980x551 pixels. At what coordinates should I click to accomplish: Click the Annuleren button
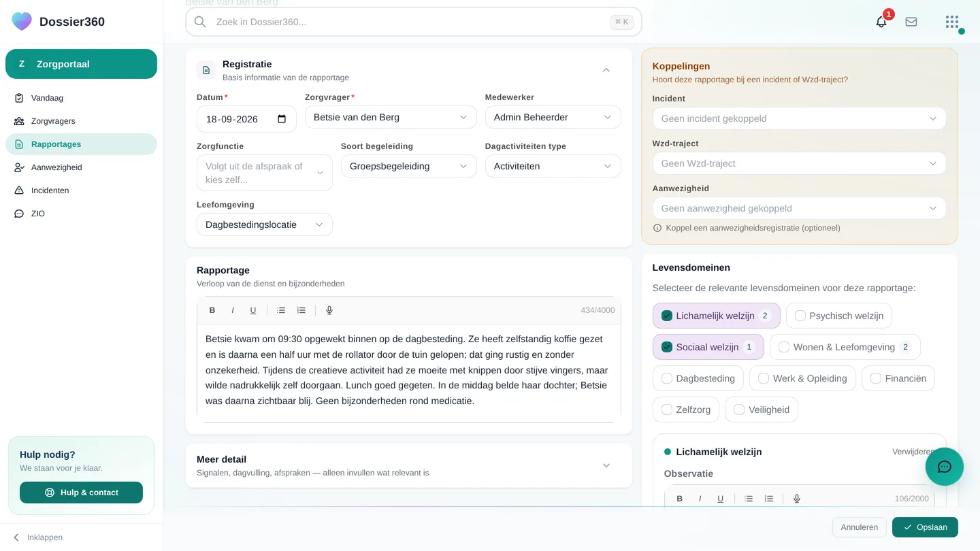tap(860, 527)
